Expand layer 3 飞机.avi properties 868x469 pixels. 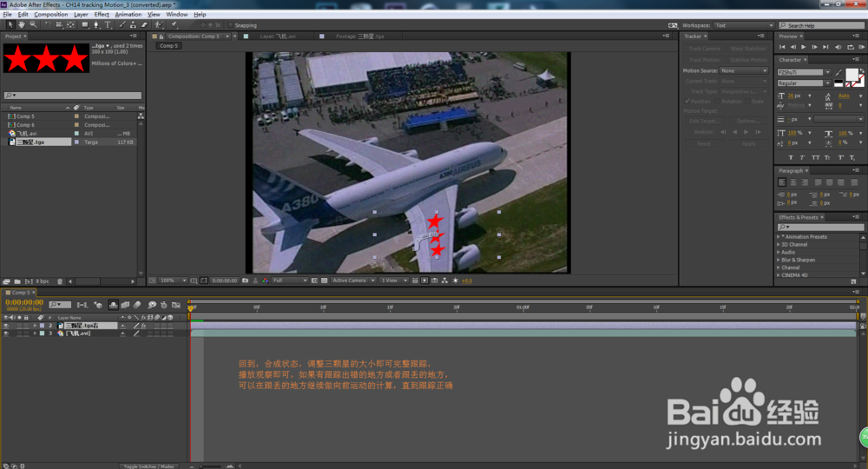(x=35, y=334)
